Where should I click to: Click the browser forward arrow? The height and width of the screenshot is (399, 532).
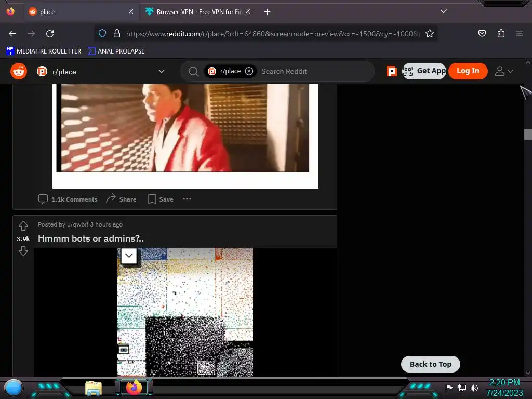[x=31, y=34]
